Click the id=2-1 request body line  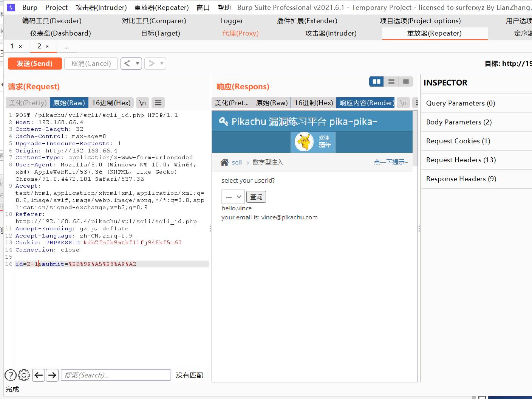tap(112, 264)
